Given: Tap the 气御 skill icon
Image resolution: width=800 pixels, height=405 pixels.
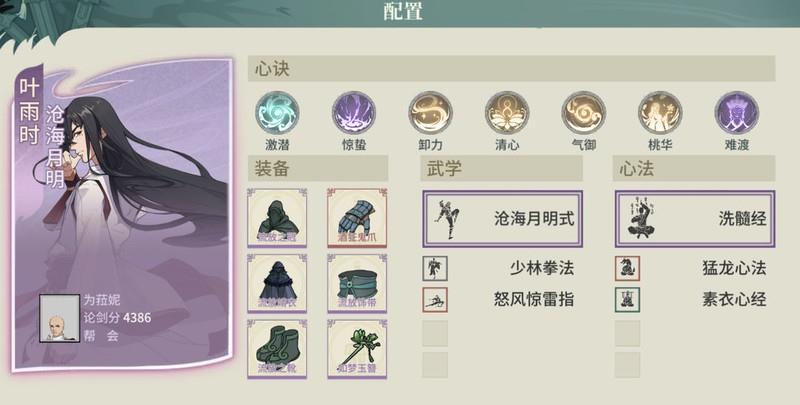Looking at the screenshot, I should click(x=584, y=113).
